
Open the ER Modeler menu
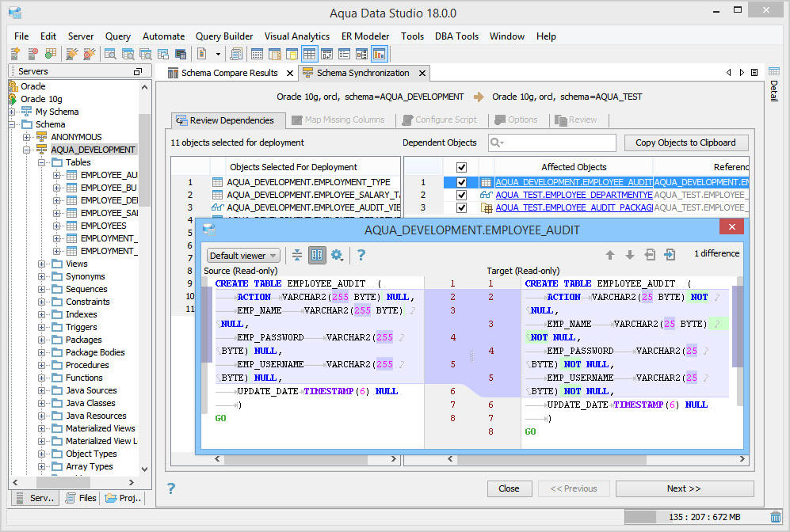(364, 36)
